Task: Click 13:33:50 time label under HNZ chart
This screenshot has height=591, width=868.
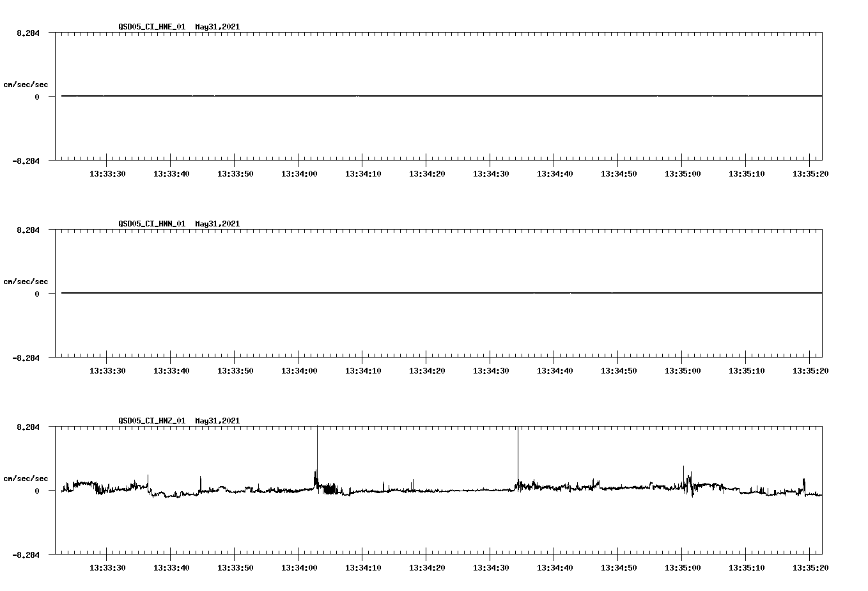Action: coord(235,568)
